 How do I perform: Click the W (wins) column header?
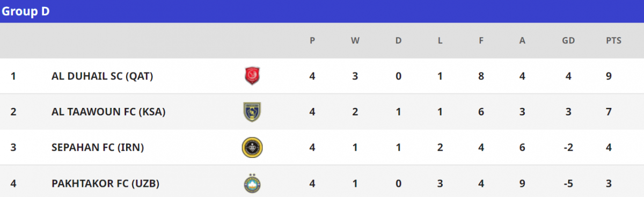[355, 41]
